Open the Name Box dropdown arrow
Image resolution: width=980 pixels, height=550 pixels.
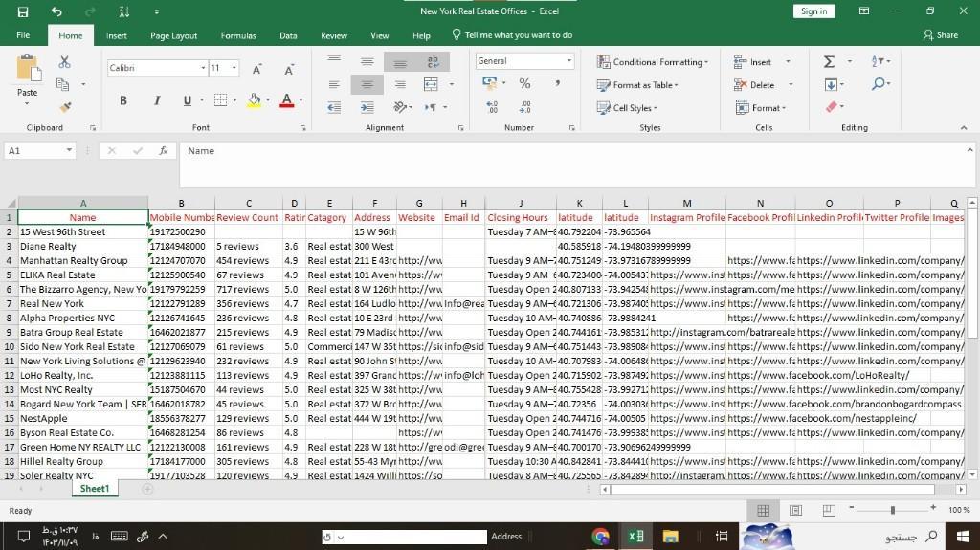click(69, 150)
